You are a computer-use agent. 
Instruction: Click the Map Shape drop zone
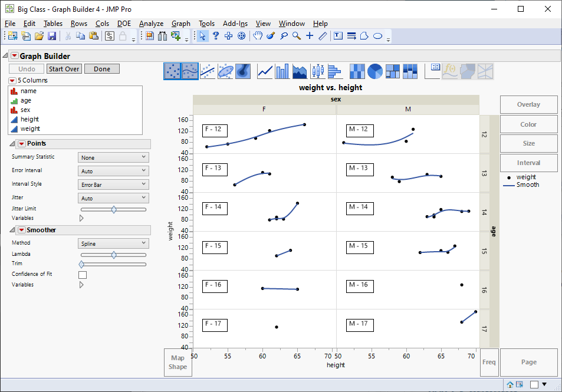178,363
